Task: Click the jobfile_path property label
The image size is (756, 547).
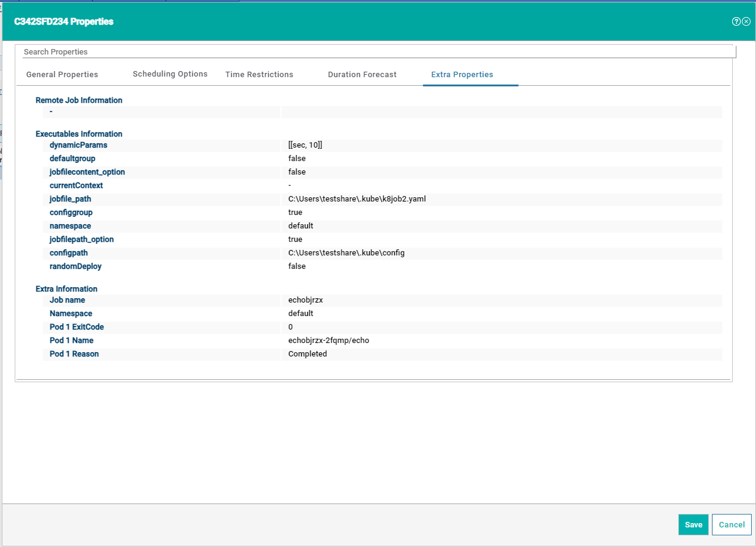Action: click(70, 198)
